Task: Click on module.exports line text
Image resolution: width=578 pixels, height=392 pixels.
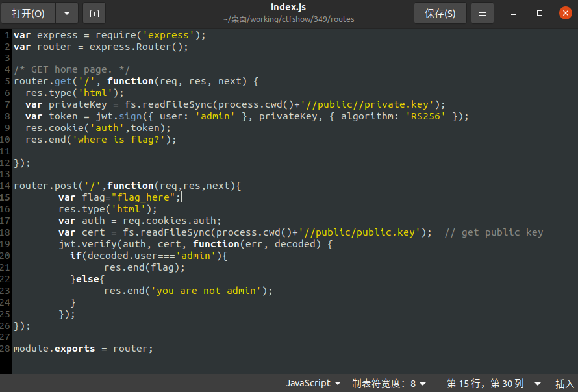Action: pyautogui.click(x=83, y=349)
